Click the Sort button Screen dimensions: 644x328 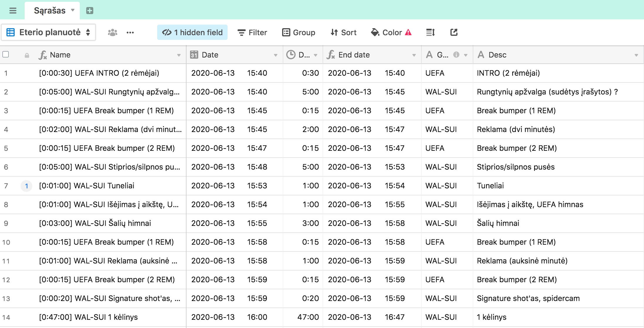[343, 33]
